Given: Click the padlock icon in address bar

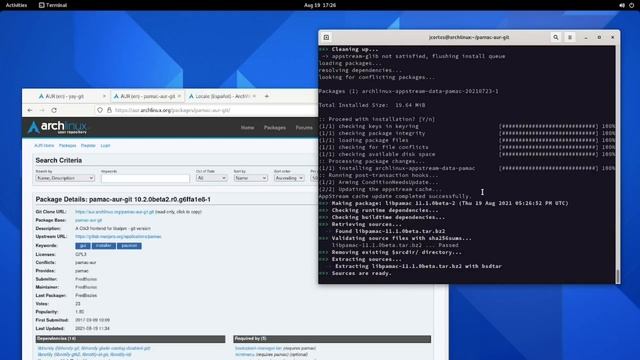Looking at the screenshot, I should 109,110.
